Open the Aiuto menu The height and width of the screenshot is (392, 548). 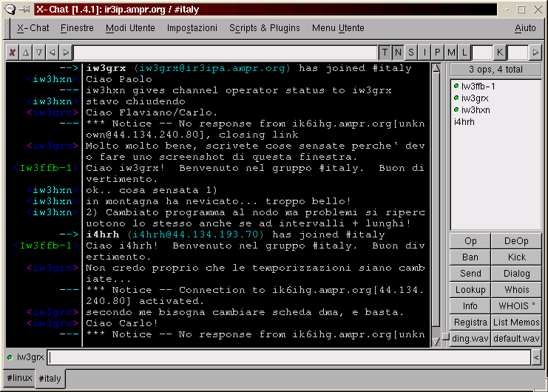click(525, 28)
